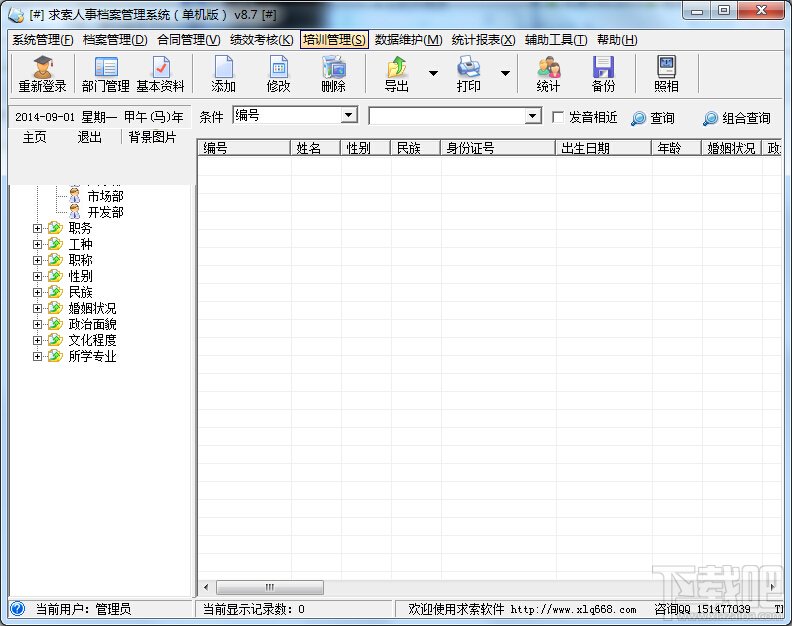Click the 编号 column header
This screenshot has width=792, height=626.
(x=243, y=148)
